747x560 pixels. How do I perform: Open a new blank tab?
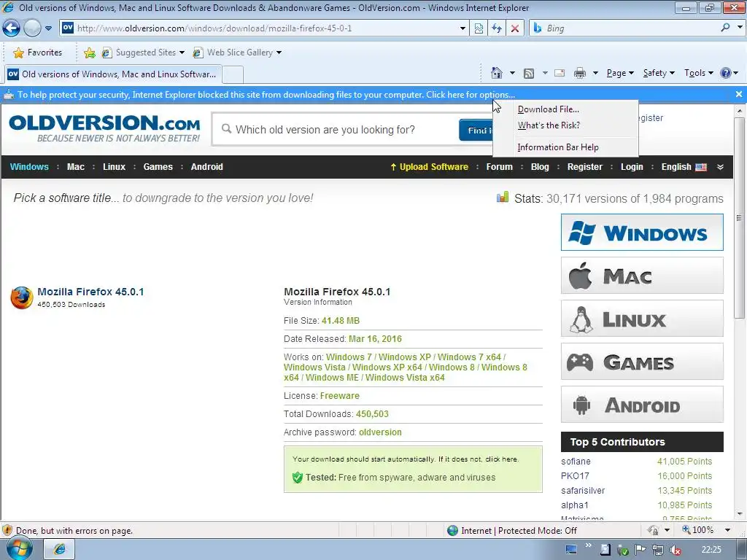point(233,74)
